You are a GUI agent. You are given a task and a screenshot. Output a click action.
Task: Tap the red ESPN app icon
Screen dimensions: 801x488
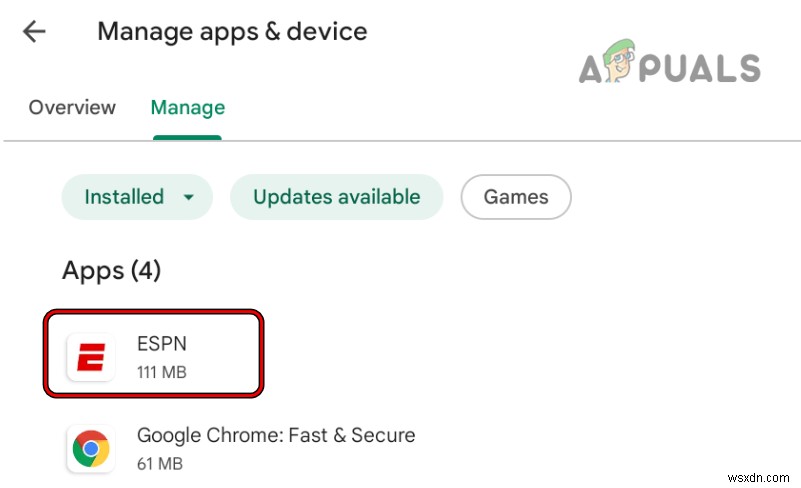click(92, 356)
